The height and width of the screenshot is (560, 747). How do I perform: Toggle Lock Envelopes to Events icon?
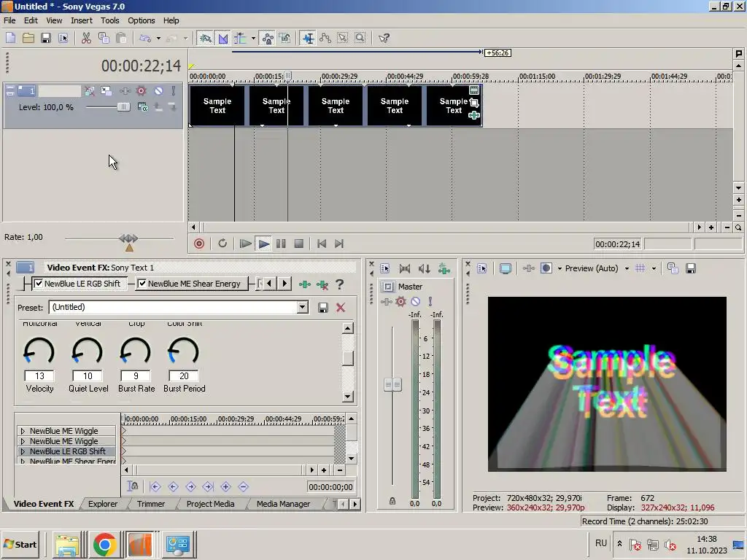[x=268, y=38]
